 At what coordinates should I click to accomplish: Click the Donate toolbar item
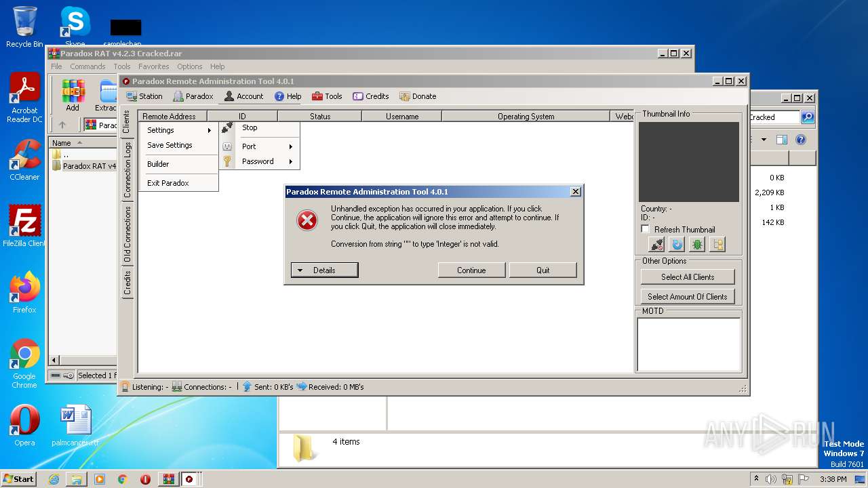(x=418, y=96)
